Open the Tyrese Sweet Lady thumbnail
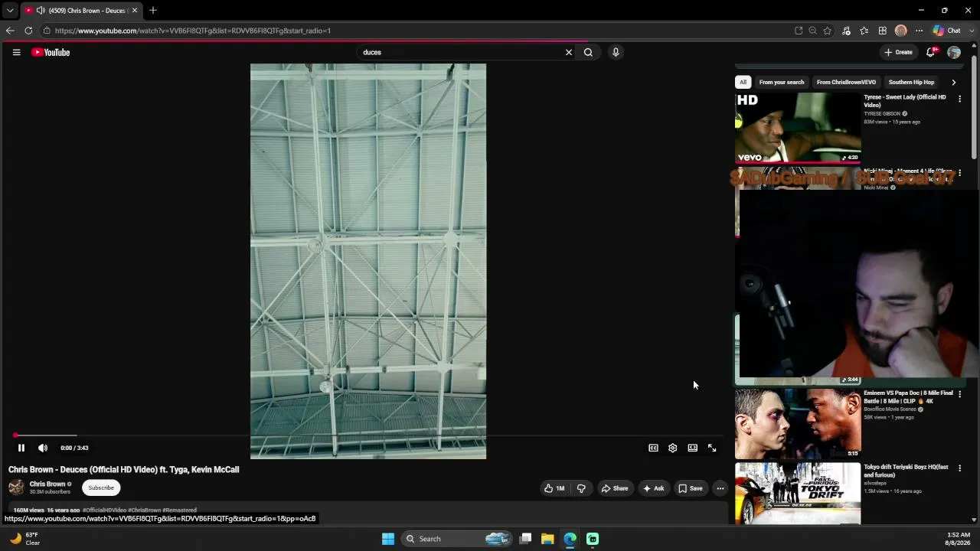The width and height of the screenshot is (980, 551). pos(798,128)
